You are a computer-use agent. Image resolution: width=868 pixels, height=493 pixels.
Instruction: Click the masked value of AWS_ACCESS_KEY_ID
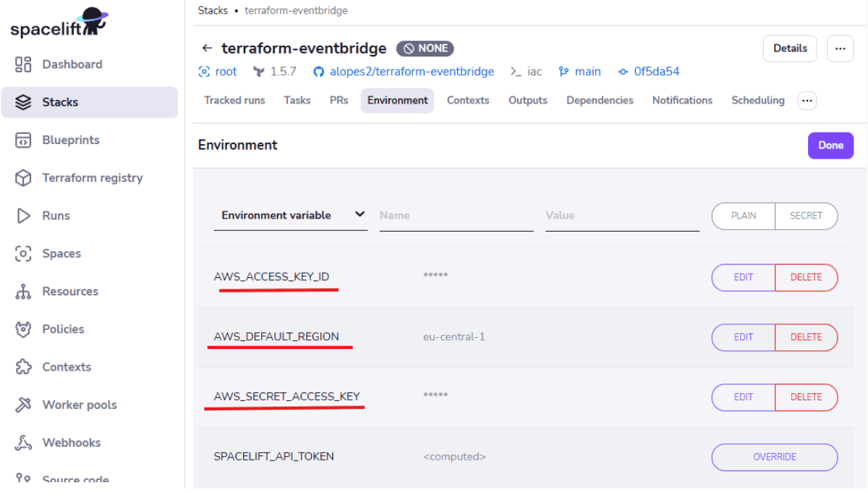(x=435, y=276)
